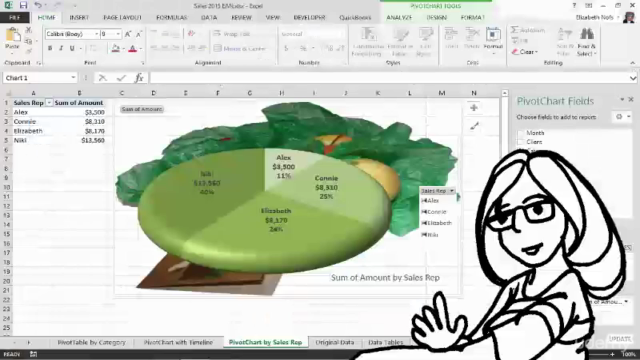Click the Undo arrow icon
The width and height of the screenshot is (640, 360).
(x=38, y=5)
